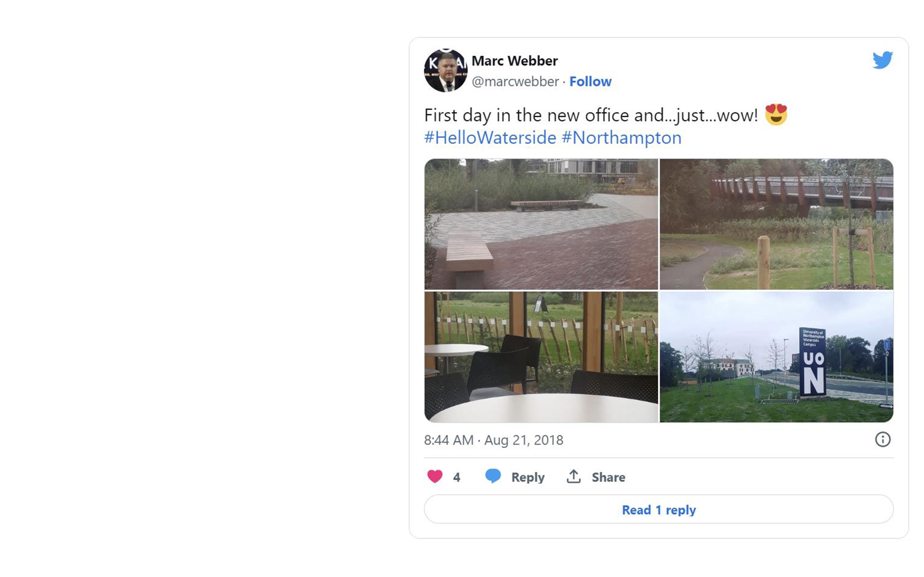Open the café tables and chairs photo
The width and height of the screenshot is (924, 577).
(541, 357)
